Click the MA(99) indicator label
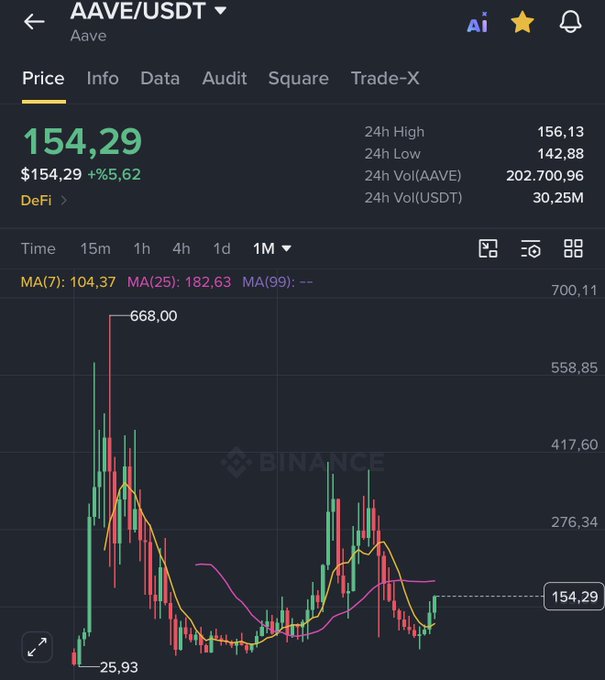605x680 pixels. click(x=278, y=282)
